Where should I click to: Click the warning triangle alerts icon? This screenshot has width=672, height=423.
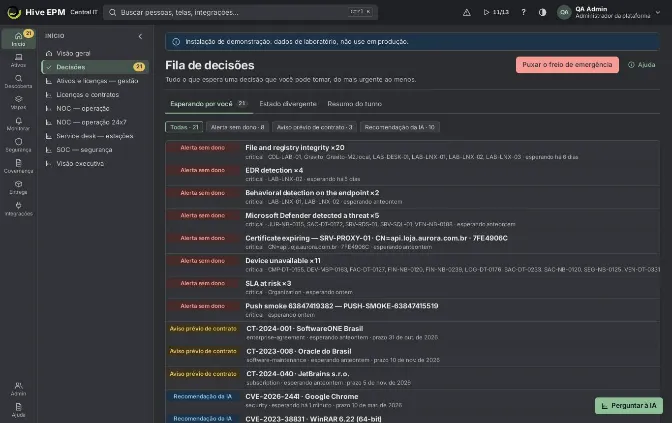pos(467,12)
